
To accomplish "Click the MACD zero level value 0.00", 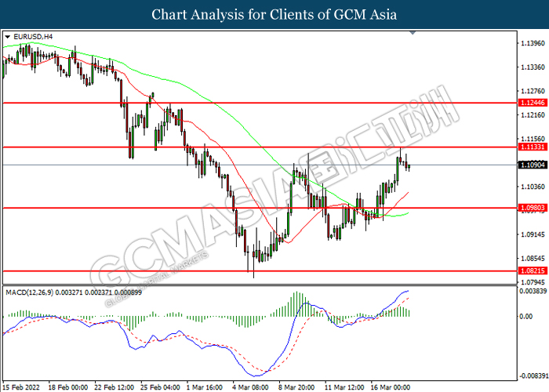I will point(526,316).
